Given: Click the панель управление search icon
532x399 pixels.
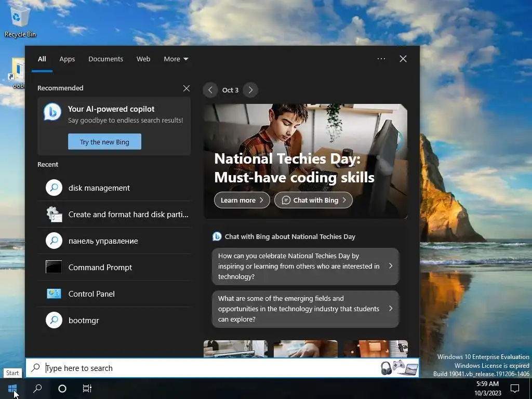Looking at the screenshot, I should pyautogui.click(x=54, y=241).
